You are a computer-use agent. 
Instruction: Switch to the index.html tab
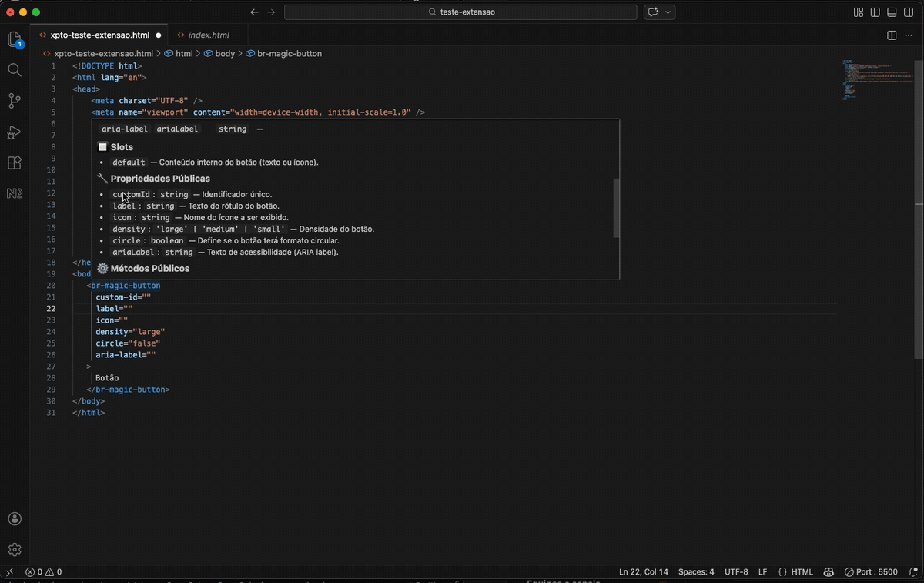click(x=203, y=35)
